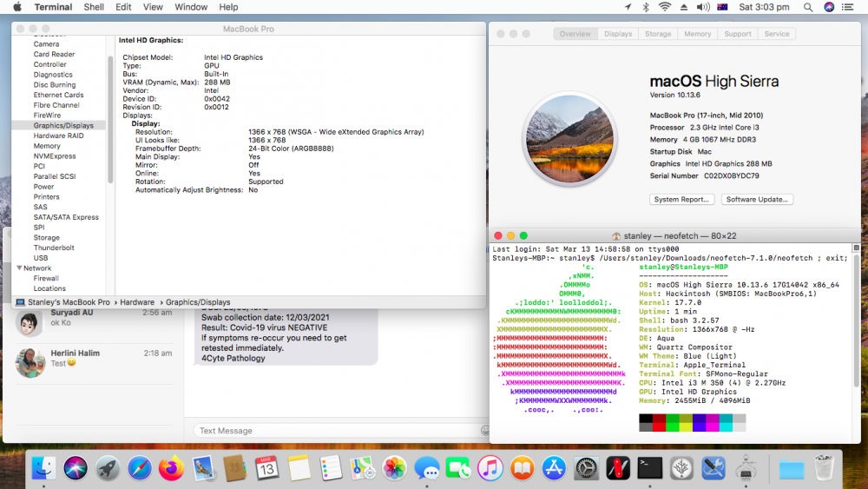Open Herlini Halim conversation in Messages
This screenshot has width=868, height=489.
click(94, 363)
